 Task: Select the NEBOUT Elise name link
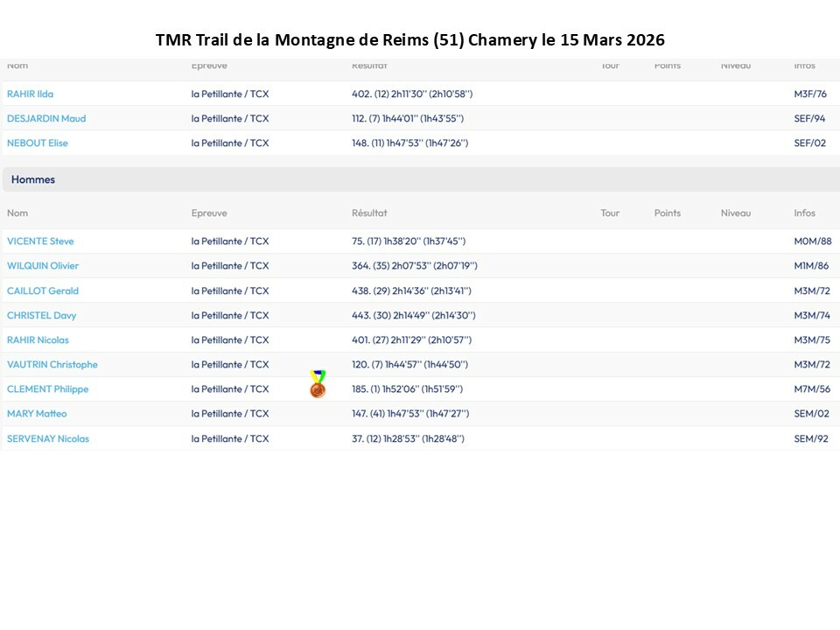pos(38,143)
